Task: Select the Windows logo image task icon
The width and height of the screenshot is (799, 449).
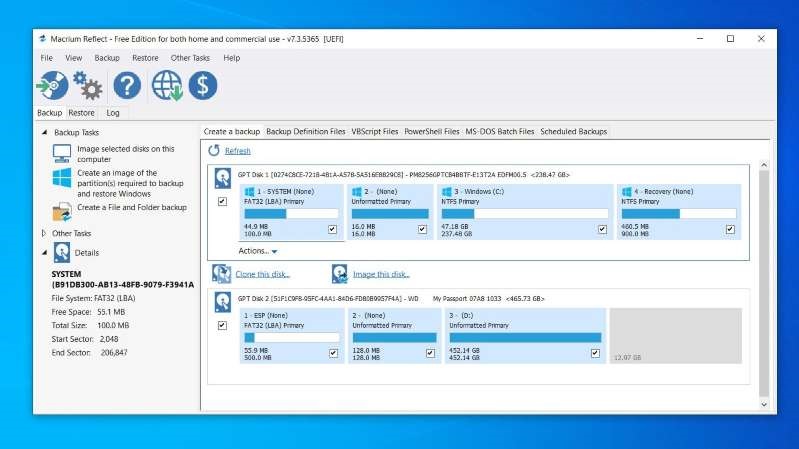Action: pyautogui.click(x=62, y=178)
